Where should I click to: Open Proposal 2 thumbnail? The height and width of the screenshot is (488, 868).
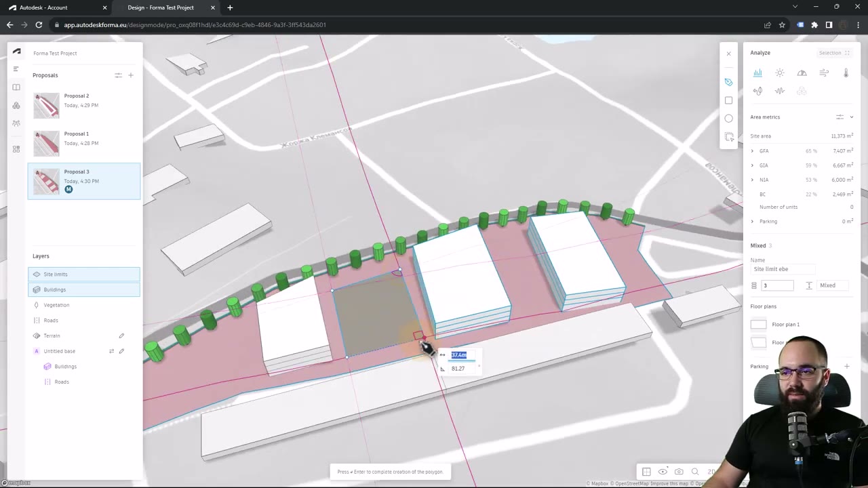[47, 105]
